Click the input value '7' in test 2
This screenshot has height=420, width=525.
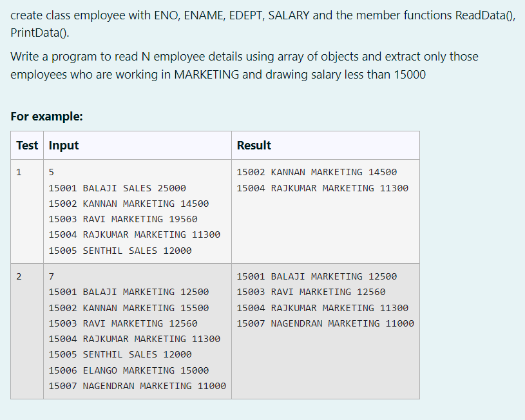click(50, 276)
